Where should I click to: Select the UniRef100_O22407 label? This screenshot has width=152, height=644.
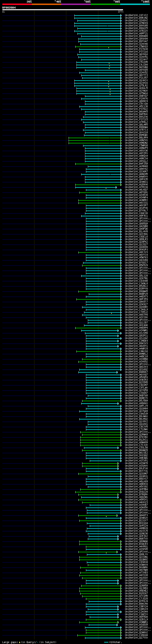(137, 59)
